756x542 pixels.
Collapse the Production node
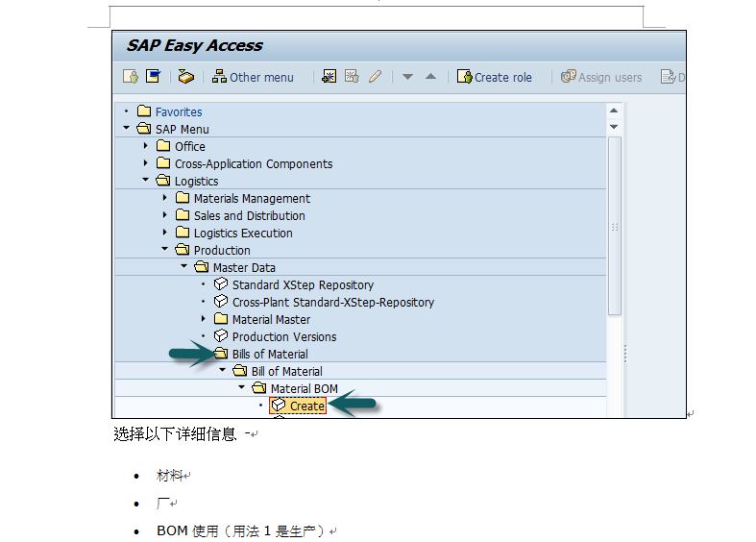pyautogui.click(x=165, y=249)
